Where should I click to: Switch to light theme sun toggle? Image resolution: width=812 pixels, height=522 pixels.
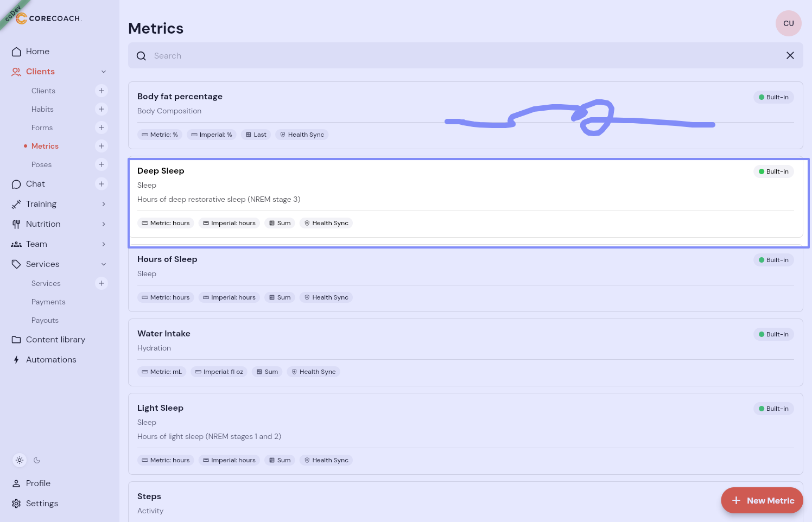point(20,460)
